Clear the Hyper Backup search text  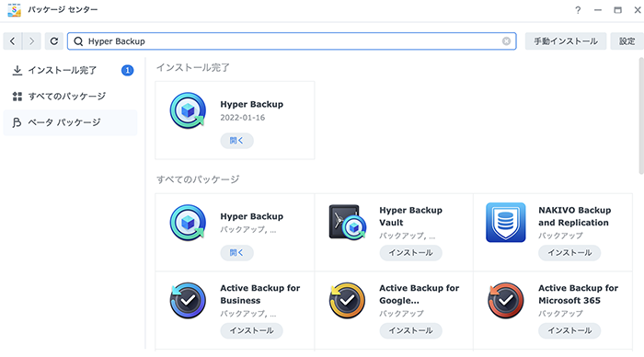click(x=506, y=41)
